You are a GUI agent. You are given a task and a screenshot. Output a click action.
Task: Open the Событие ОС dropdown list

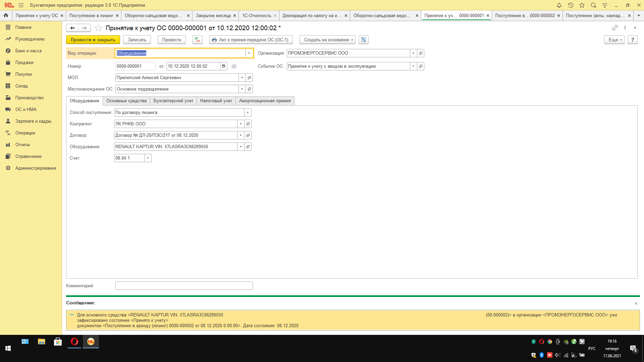[x=413, y=66]
